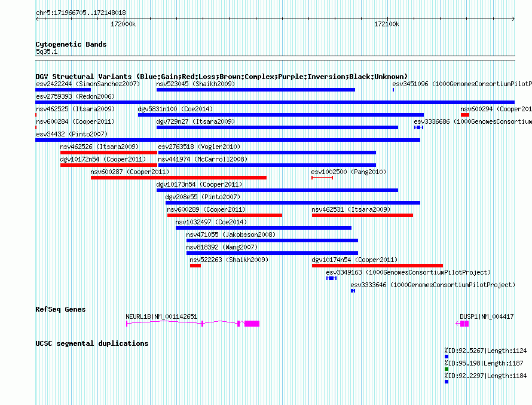Select esv3451096 tiny blue marker
This screenshot has width=532, height=405.
pyautogui.click(x=393, y=90)
